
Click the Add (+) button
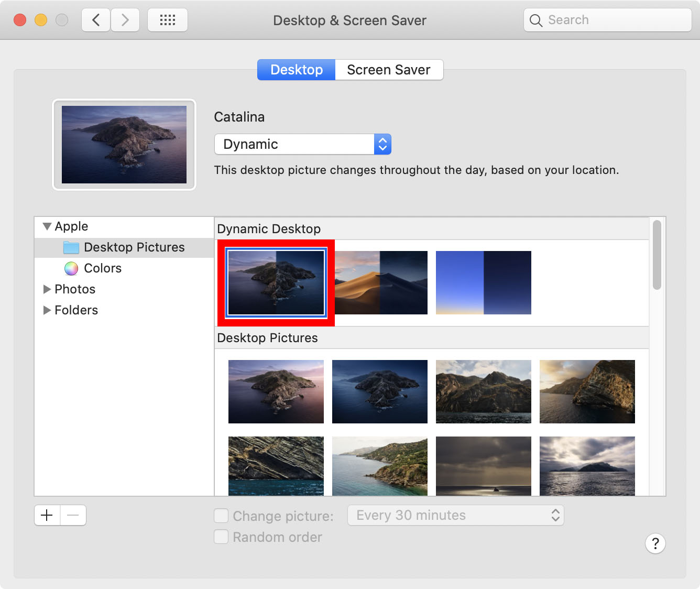(47, 515)
